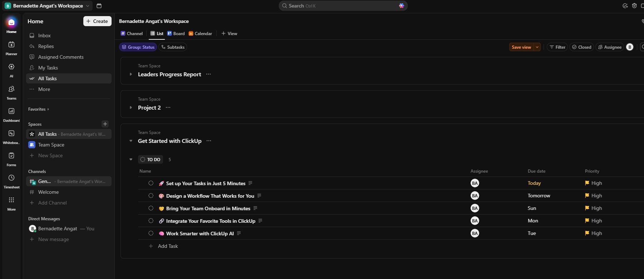
Task: Expand the Project 2 list
Action: tap(131, 108)
